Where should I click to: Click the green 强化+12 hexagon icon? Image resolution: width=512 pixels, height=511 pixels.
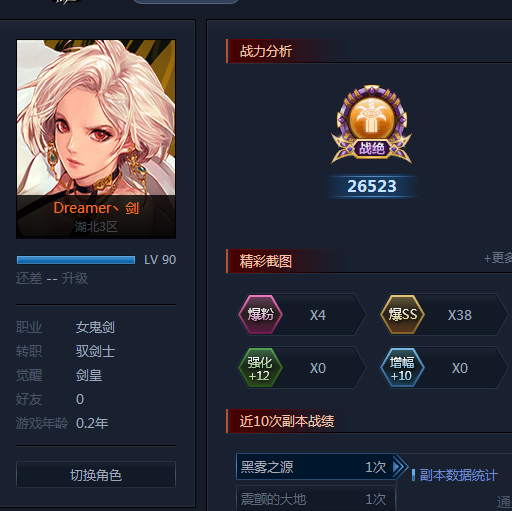pyautogui.click(x=260, y=368)
